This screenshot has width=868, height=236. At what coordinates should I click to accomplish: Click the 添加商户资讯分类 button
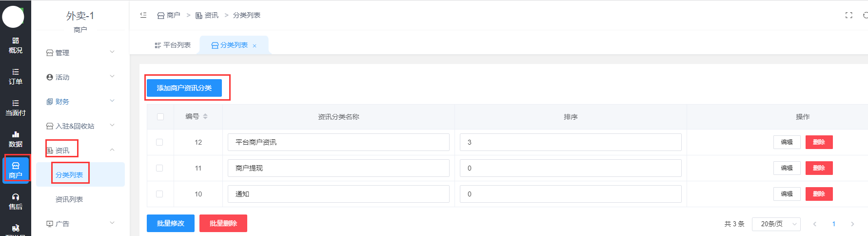[184, 88]
